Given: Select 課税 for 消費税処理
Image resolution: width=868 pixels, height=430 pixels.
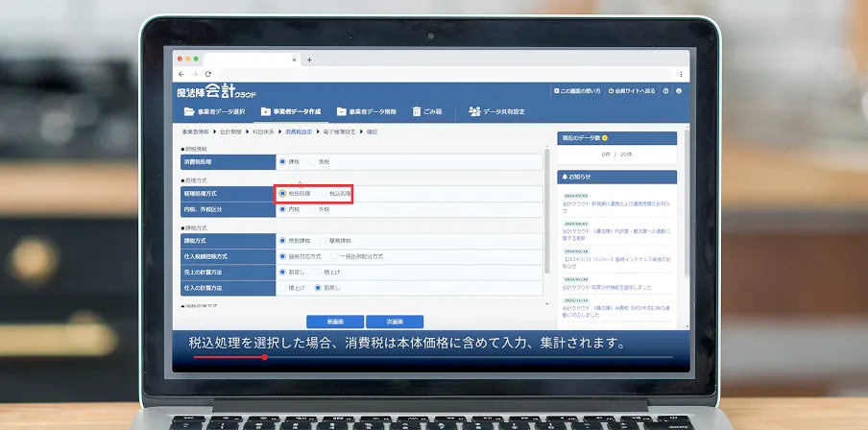Looking at the screenshot, I should point(283,162).
